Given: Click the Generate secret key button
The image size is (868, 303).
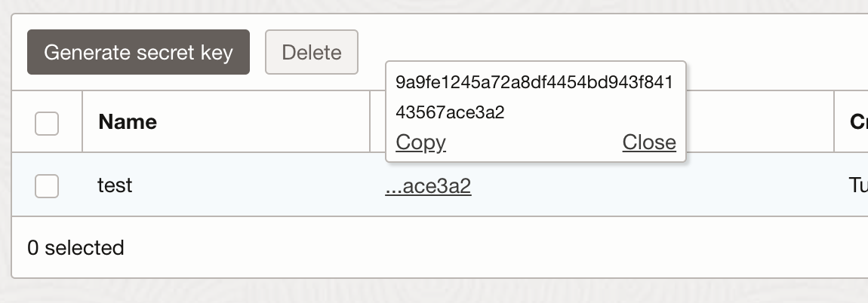Looking at the screenshot, I should pos(138,53).
